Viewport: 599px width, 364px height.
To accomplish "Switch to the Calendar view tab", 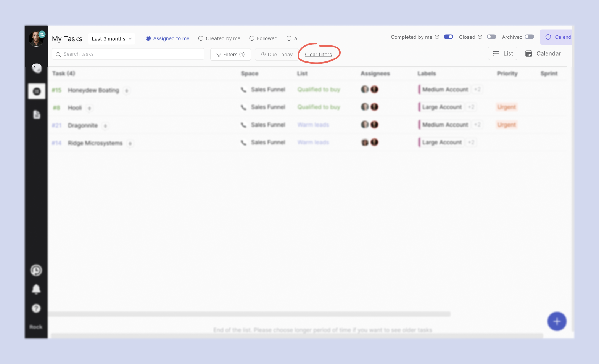I will pyautogui.click(x=543, y=54).
